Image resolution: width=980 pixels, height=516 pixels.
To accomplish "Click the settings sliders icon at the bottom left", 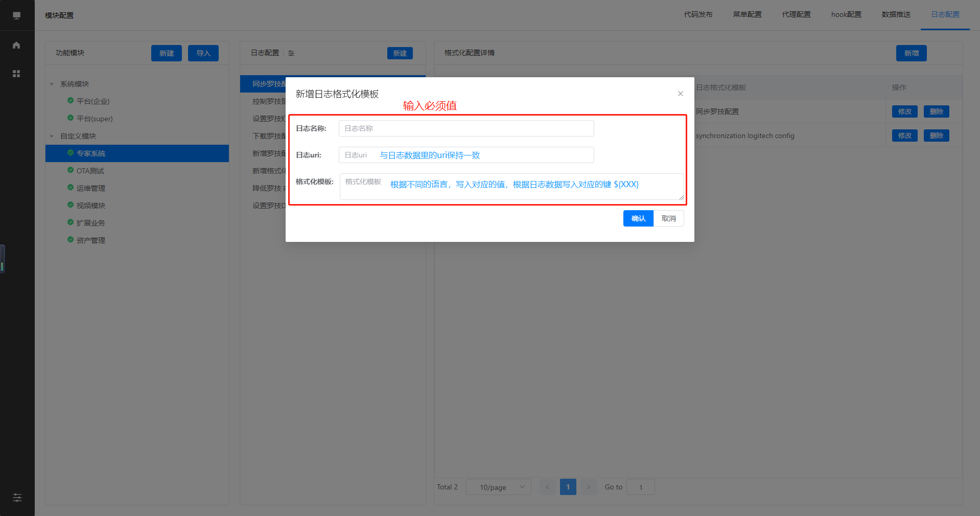I will (17, 498).
